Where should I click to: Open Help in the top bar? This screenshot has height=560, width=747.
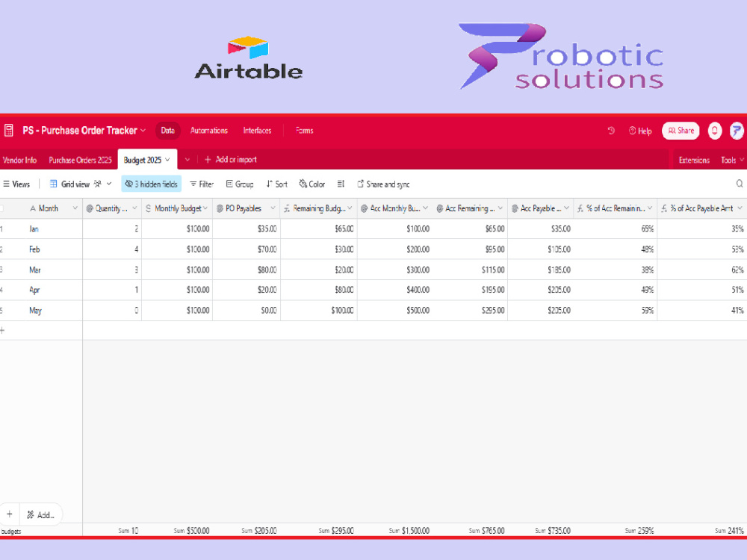click(x=640, y=131)
